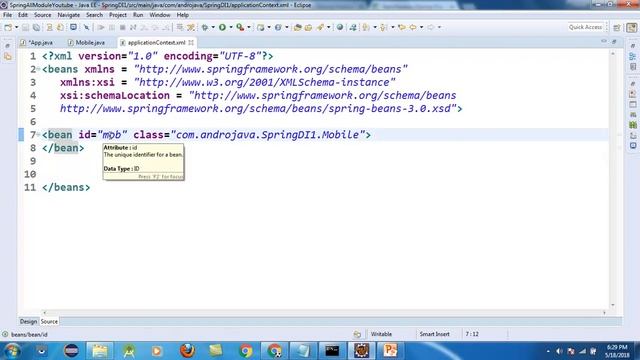Click the New file wizard icon
This screenshot has height=360, width=640.
click(8, 27)
